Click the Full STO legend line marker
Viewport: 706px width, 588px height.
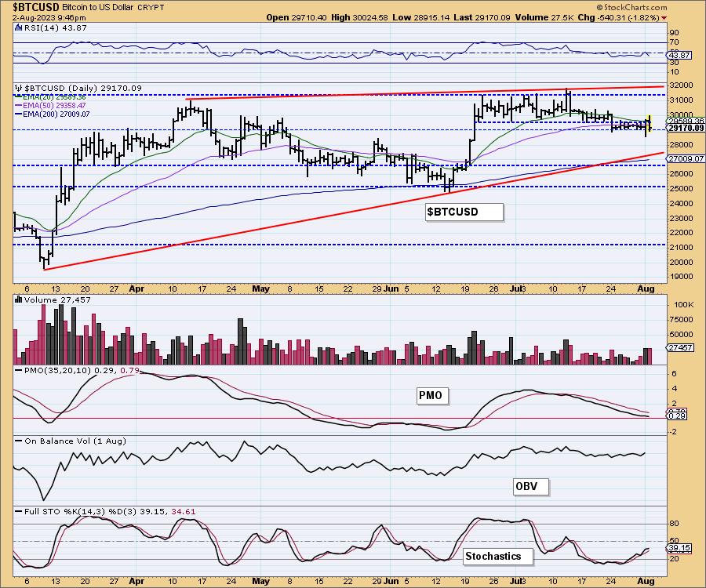point(19,511)
